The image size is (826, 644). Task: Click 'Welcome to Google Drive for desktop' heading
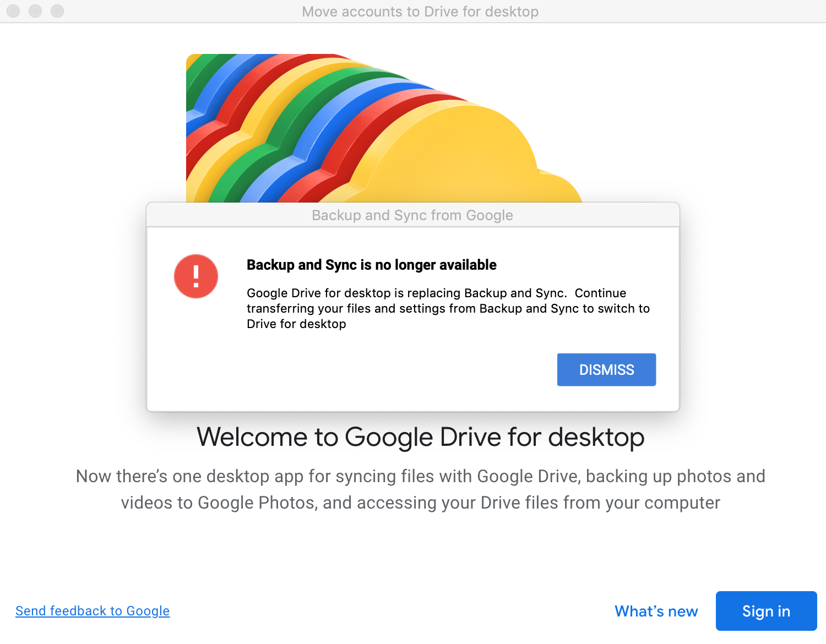point(421,437)
